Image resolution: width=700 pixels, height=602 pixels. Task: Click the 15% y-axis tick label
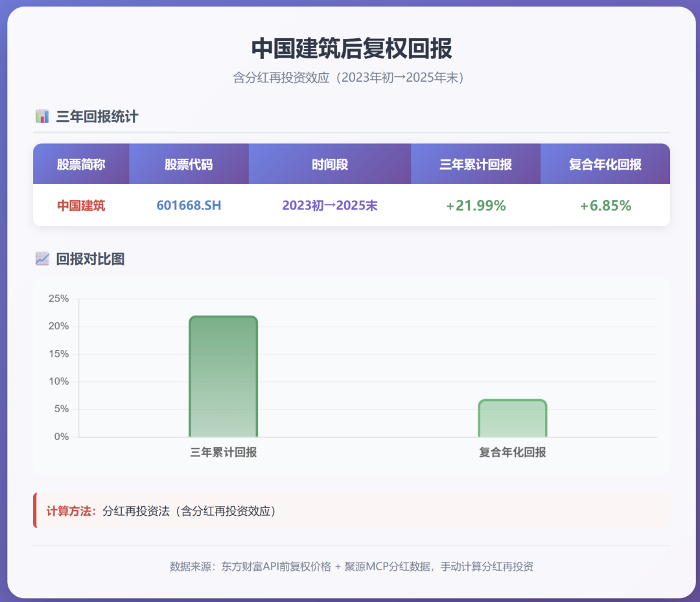pos(58,354)
